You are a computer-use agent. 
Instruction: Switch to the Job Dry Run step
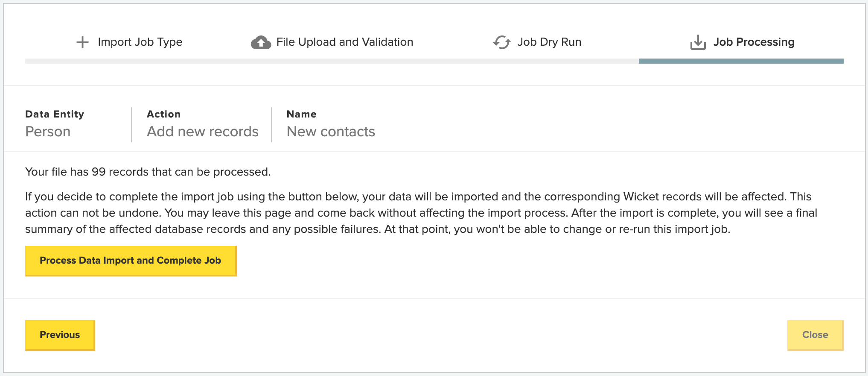[549, 42]
